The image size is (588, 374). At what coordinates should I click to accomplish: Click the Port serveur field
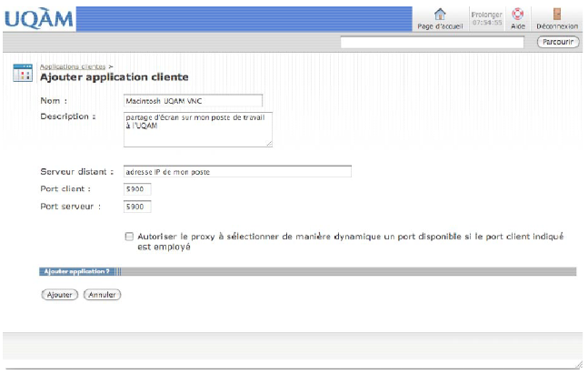pyautogui.click(x=136, y=207)
